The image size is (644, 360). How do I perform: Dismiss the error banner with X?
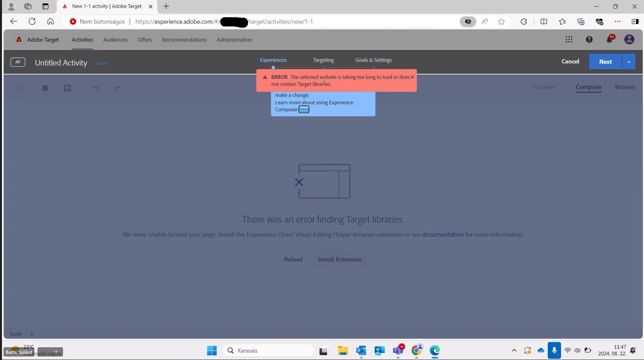(x=412, y=77)
